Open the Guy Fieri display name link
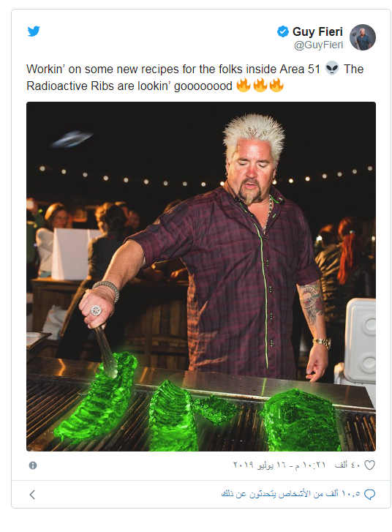 (x=317, y=31)
